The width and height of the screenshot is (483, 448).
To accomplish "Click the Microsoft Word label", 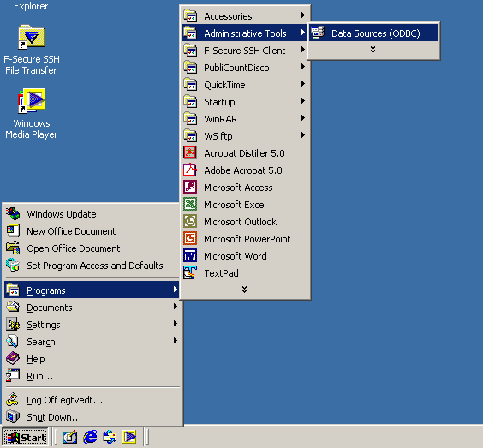I will pos(236,256).
